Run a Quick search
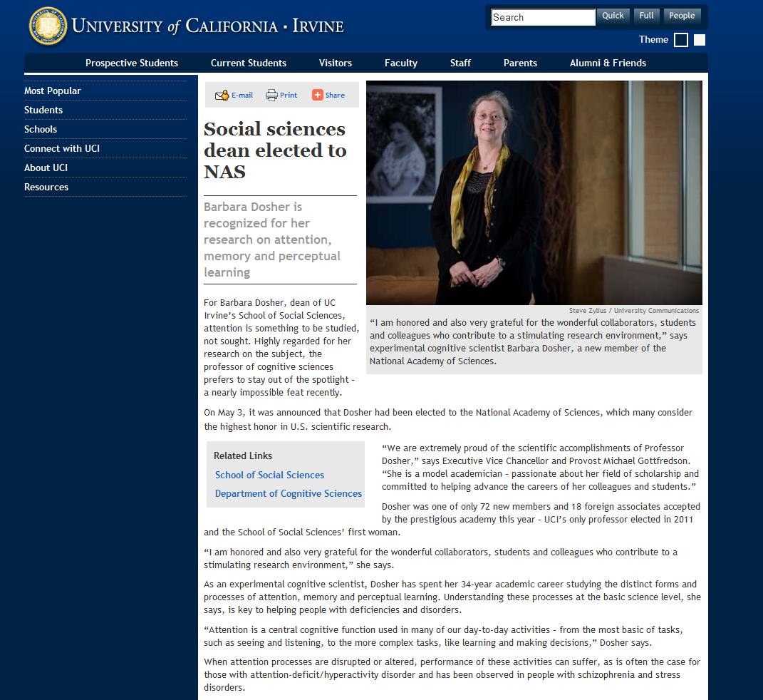This screenshot has width=763, height=700. (x=613, y=16)
